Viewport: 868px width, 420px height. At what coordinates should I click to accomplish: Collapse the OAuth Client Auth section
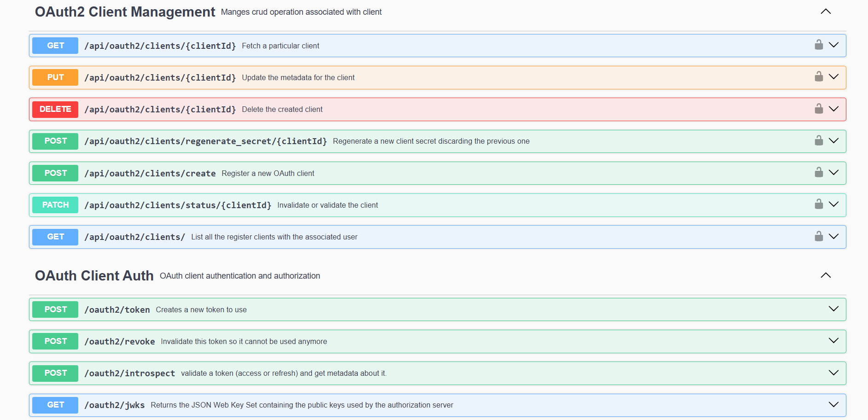pyautogui.click(x=825, y=275)
